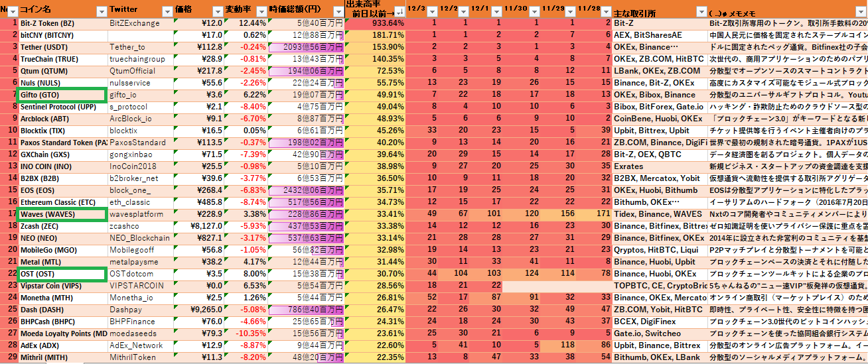
Task: Select the green-outlined OST (OST) cell
Action: click(62, 274)
